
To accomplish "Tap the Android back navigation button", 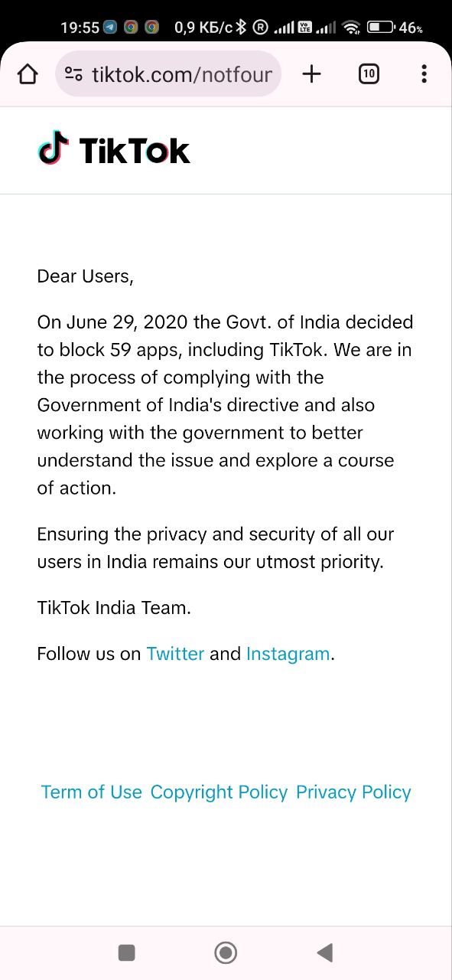I will (x=325, y=952).
